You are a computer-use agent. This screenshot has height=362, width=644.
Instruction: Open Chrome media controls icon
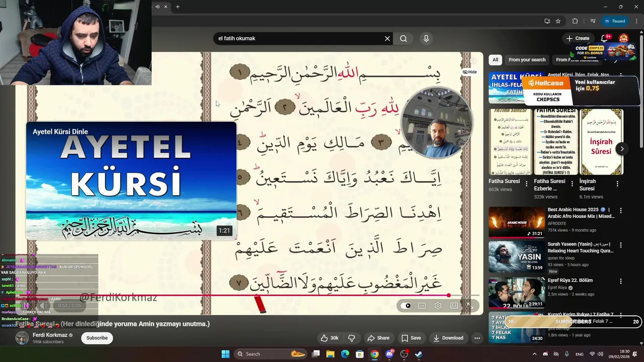point(593,21)
